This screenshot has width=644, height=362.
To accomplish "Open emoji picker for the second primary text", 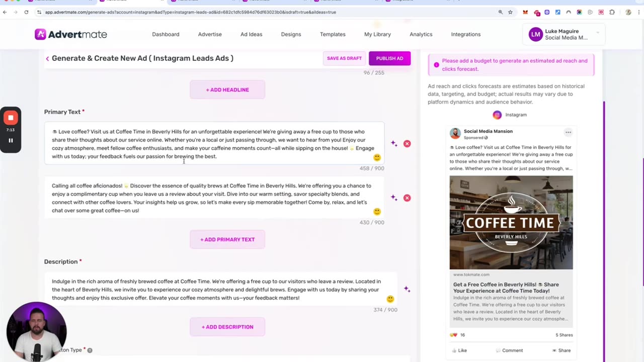I will click(377, 212).
